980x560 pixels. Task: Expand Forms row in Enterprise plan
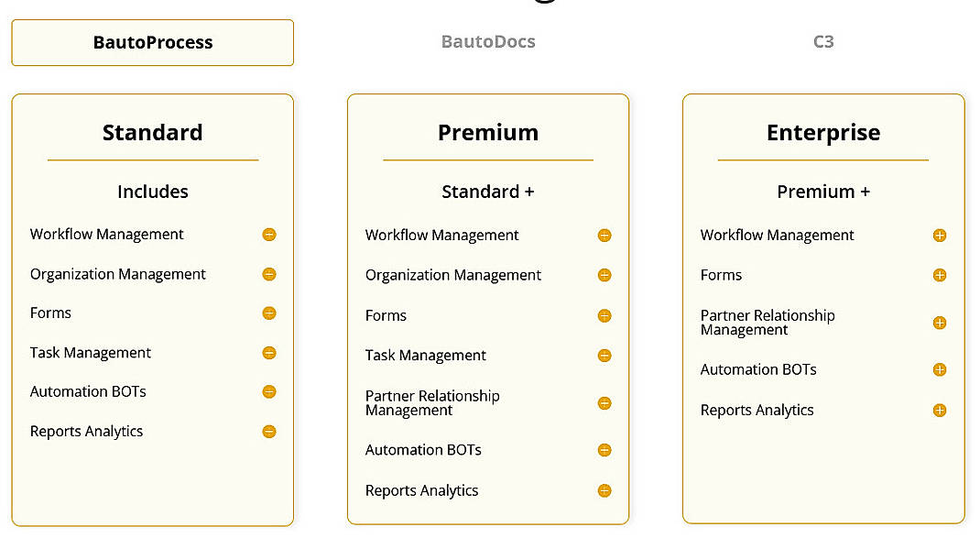(x=939, y=275)
